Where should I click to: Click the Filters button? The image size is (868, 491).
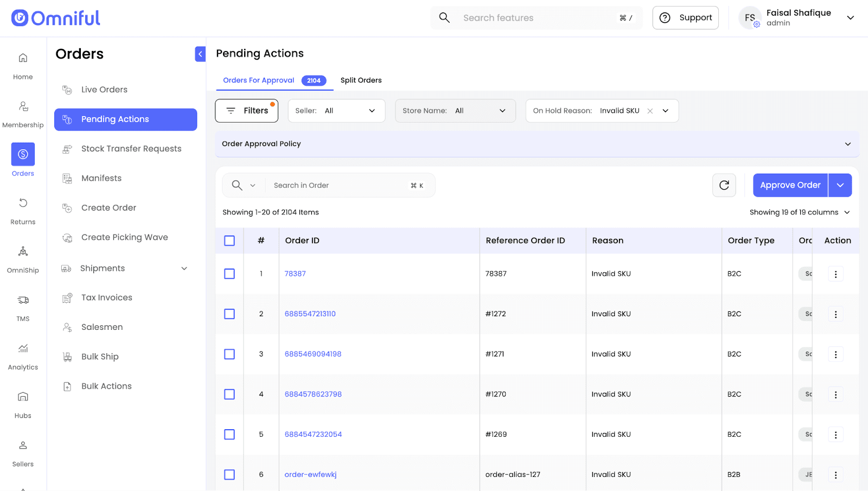pyautogui.click(x=247, y=111)
